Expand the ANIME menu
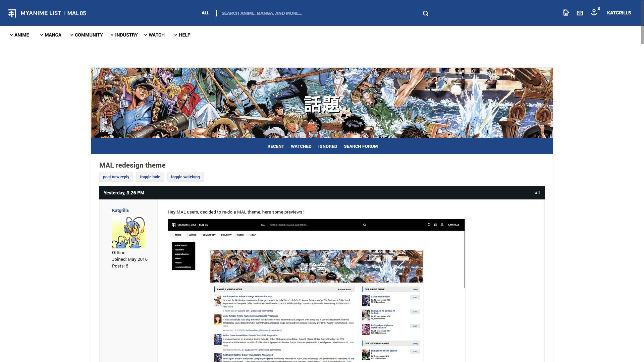This screenshot has width=644, height=362. (x=19, y=35)
